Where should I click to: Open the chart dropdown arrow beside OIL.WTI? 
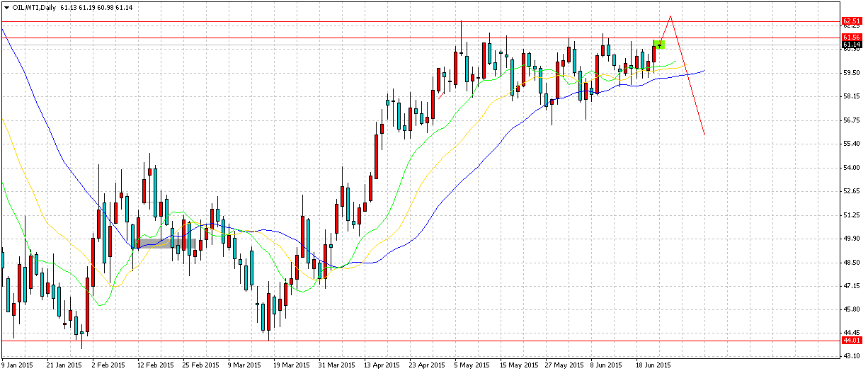pos(6,6)
